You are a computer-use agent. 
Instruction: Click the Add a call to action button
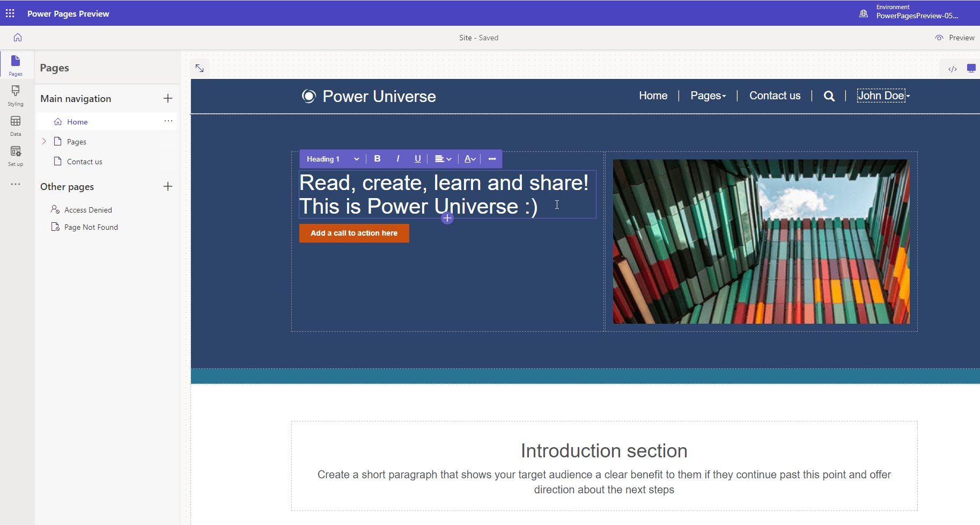point(354,233)
